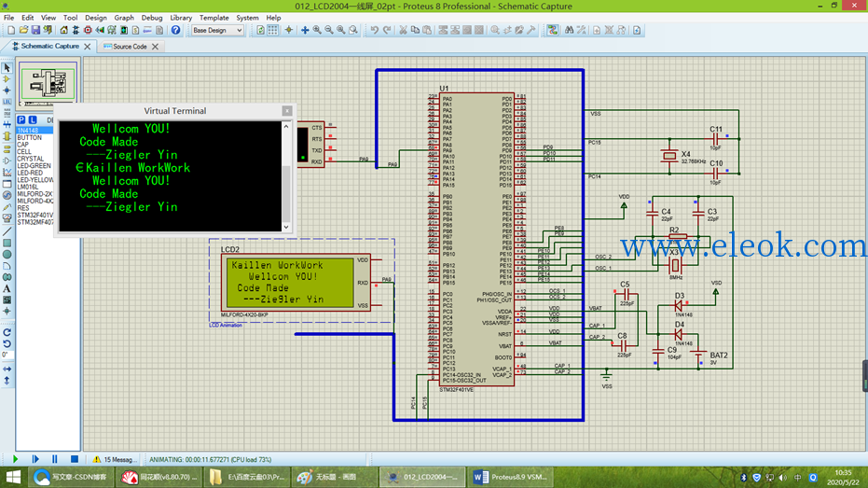Select the Wire Label Mode tool
The image size is (868, 488).
pos(7,102)
